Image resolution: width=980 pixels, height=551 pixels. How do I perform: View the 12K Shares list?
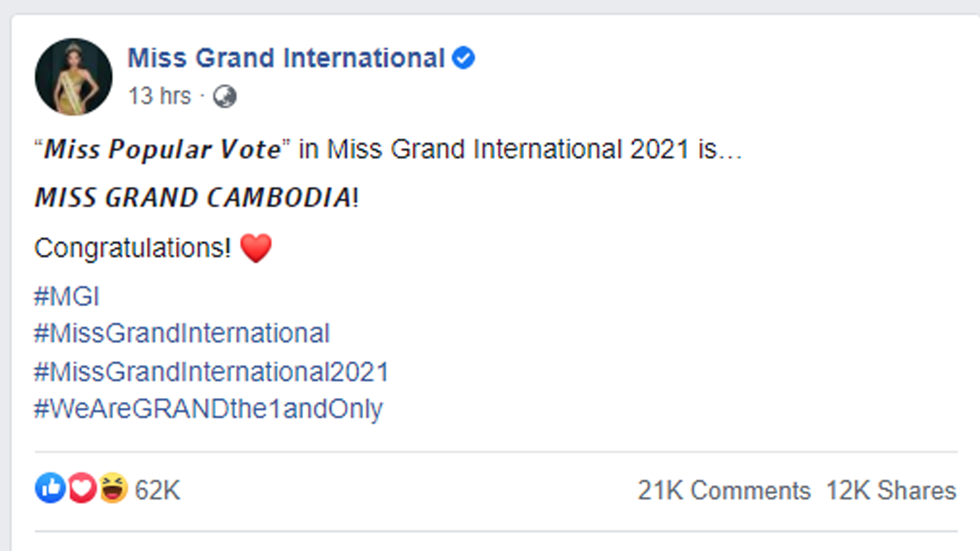pyautogui.click(x=891, y=490)
